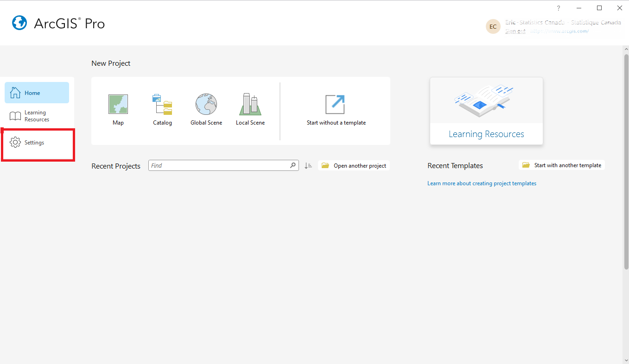Open the Home tab in sidebar
The width and height of the screenshot is (629, 364).
tap(37, 93)
